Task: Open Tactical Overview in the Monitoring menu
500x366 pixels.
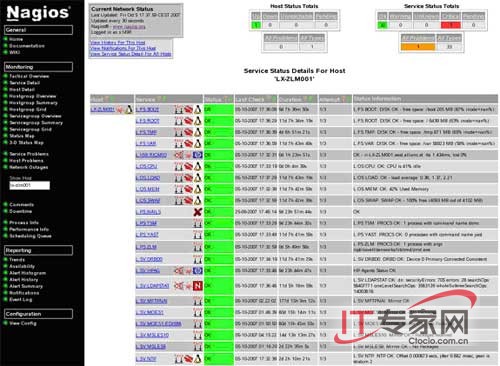Action: (x=29, y=76)
